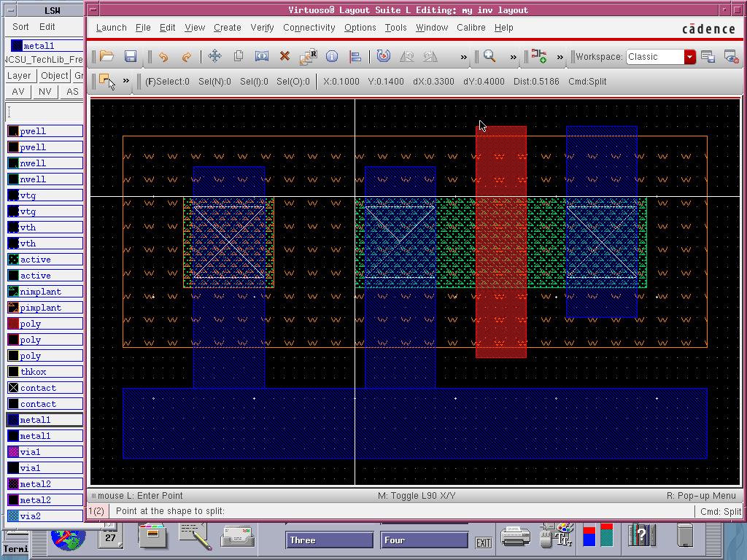
Task: Select the Stretch tool icon
Action: (x=262, y=57)
